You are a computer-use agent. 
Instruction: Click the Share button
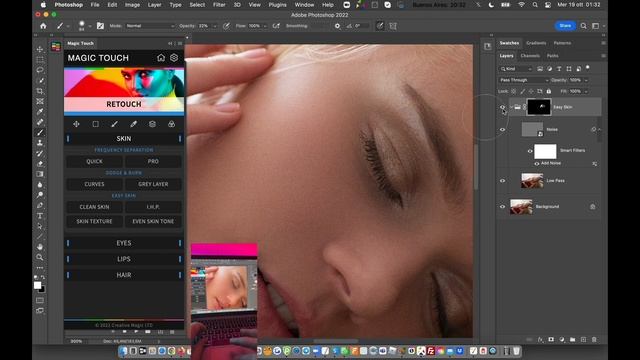tap(565, 26)
